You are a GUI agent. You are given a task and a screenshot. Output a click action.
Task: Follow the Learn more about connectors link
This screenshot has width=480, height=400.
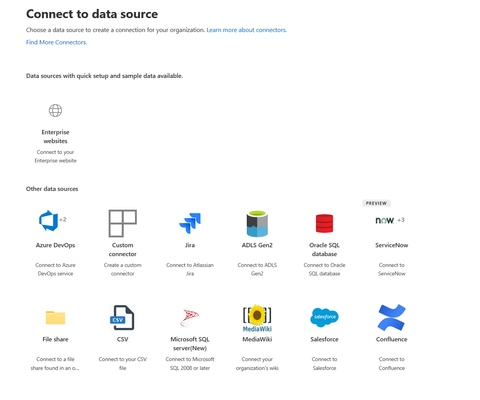click(x=247, y=30)
